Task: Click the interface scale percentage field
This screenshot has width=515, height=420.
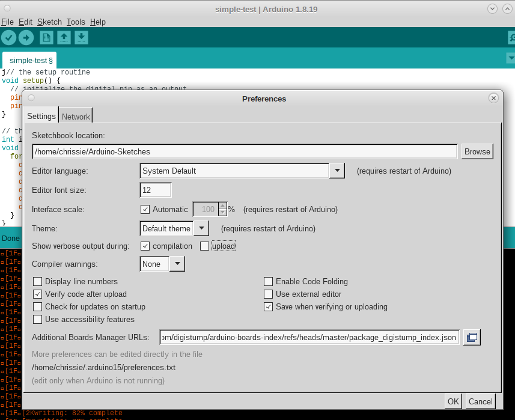Action: (206, 209)
